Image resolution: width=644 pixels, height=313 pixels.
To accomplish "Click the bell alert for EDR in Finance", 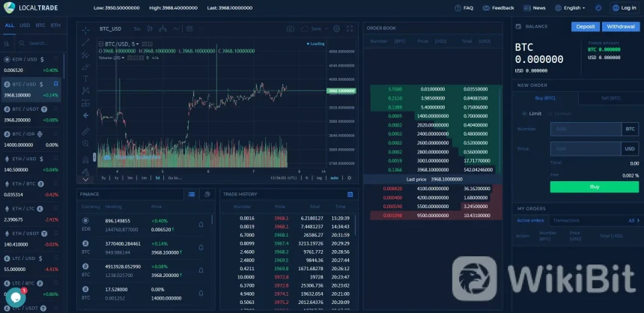I will (201, 225).
